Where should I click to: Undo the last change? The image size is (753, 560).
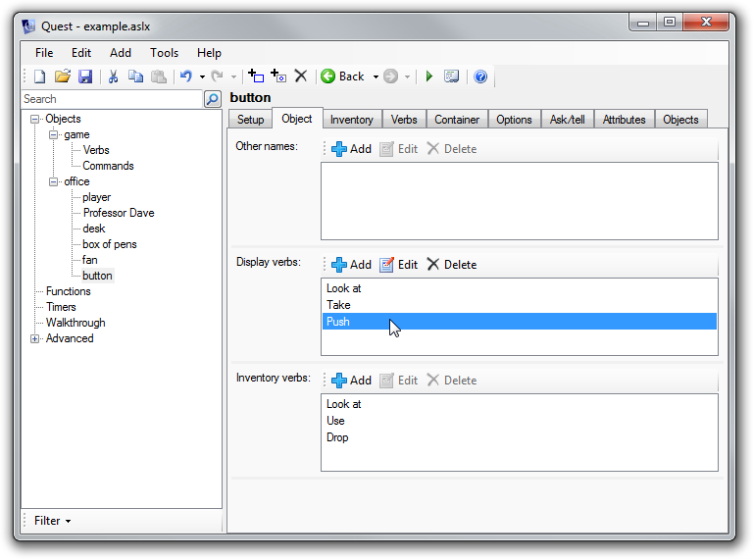pyautogui.click(x=186, y=76)
